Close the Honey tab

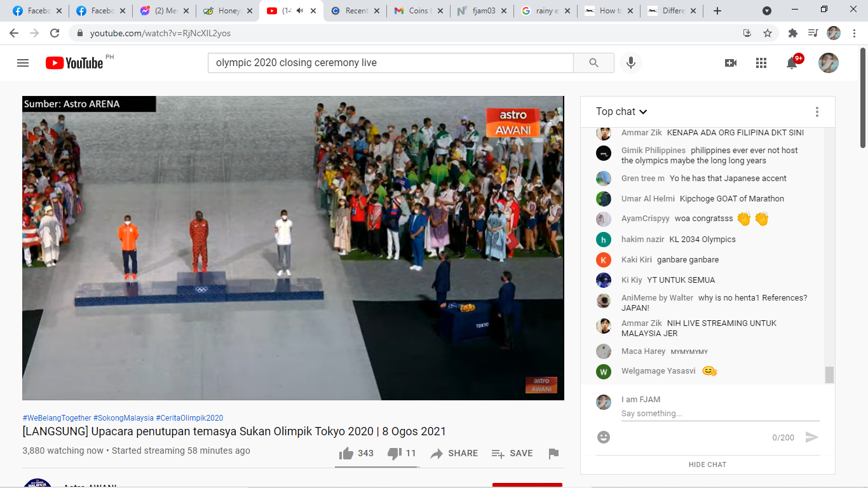(249, 11)
